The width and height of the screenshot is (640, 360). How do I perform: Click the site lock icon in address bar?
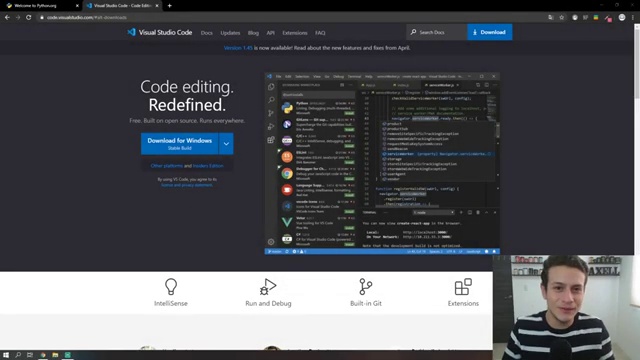coord(42,17)
